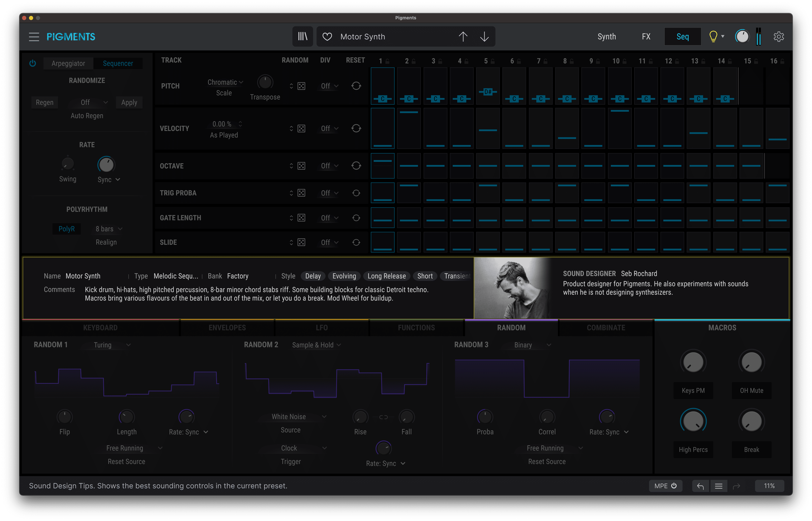Image resolution: width=812 pixels, height=521 pixels.
Task: Click the Evolving style tag
Action: (344, 276)
